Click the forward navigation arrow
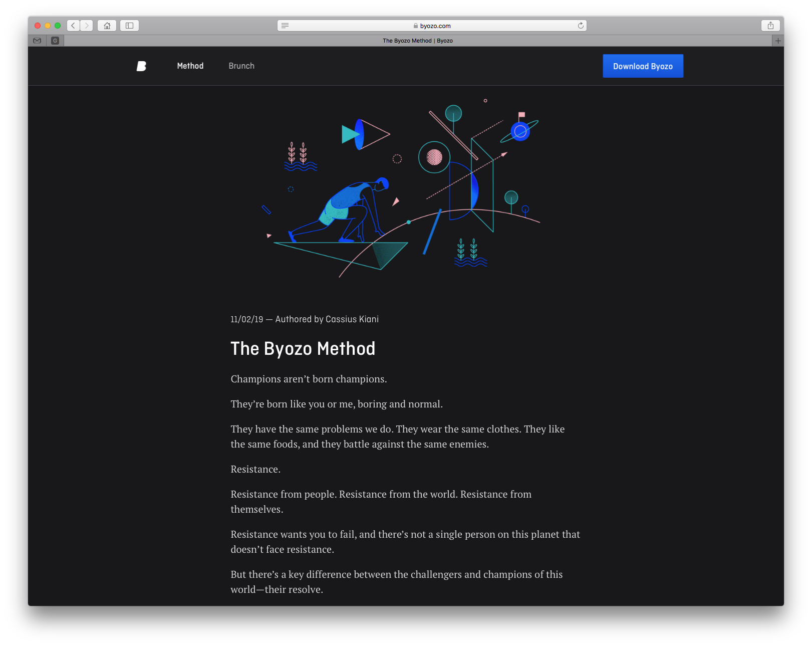The height and width of the screenshot is (646, 812). tap(87, 26)
